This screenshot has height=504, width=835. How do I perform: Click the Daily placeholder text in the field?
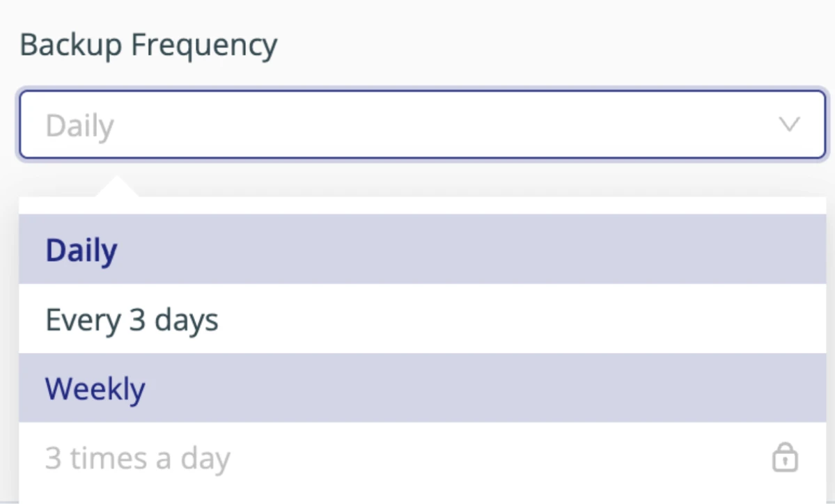pyautogui.click(x=80, y=127)
